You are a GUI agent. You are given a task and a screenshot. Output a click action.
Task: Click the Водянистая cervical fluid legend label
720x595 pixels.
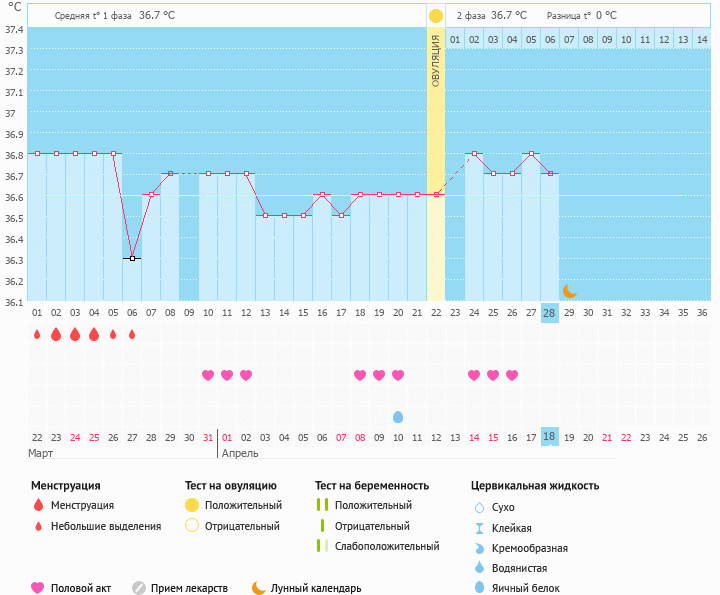(518, 568)
